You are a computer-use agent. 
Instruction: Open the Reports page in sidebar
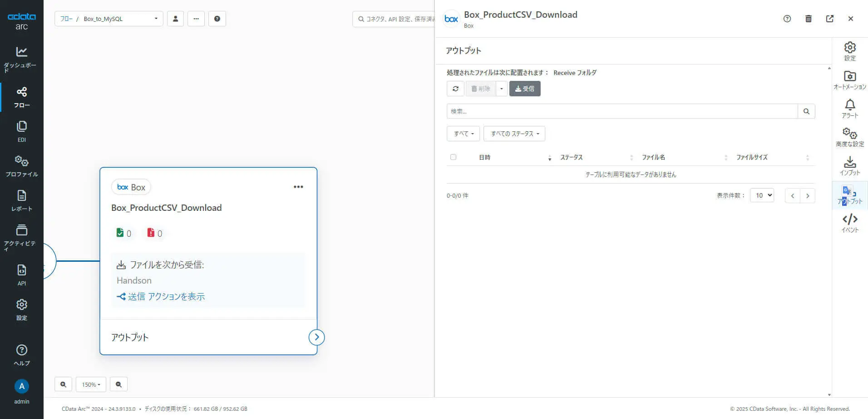21,201
